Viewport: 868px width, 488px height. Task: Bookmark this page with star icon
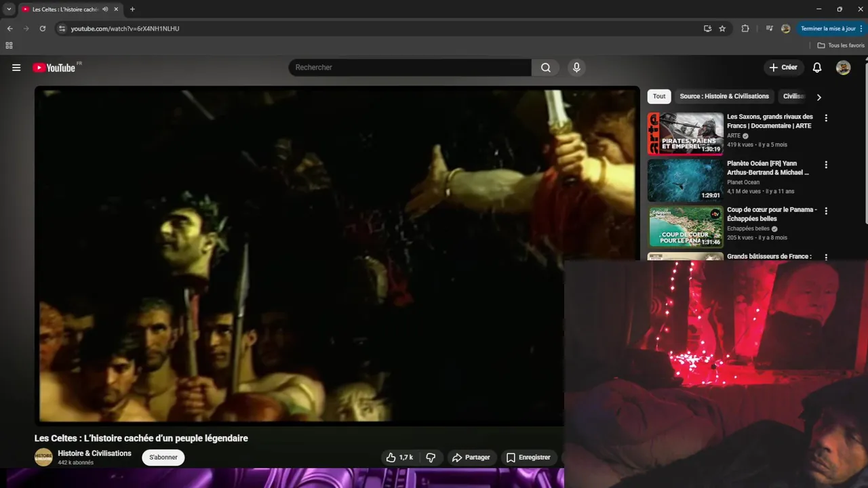(722, 28)
